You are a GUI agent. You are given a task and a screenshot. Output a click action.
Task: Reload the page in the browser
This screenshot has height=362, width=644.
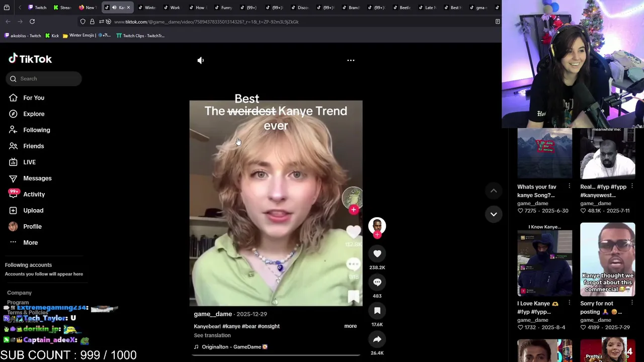[x=32, y=22]
